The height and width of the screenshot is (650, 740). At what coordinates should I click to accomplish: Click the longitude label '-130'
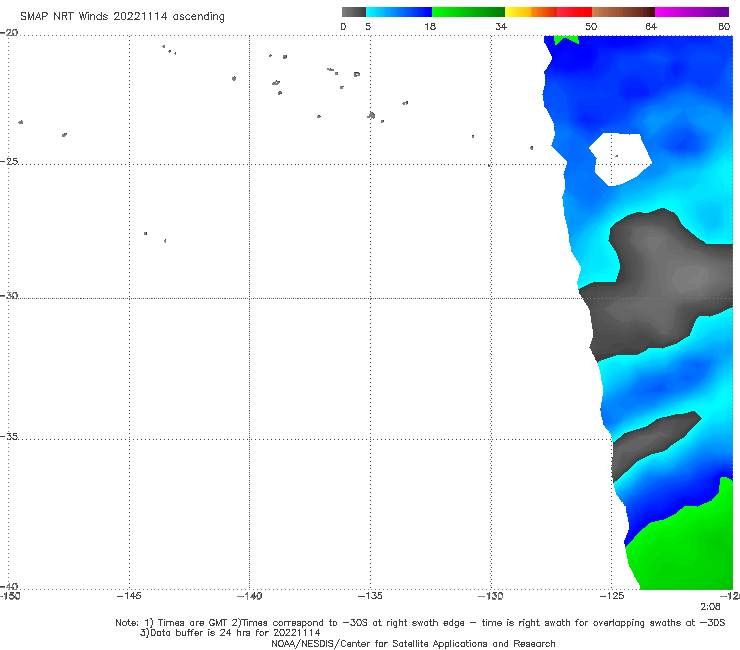coord(491,596)
